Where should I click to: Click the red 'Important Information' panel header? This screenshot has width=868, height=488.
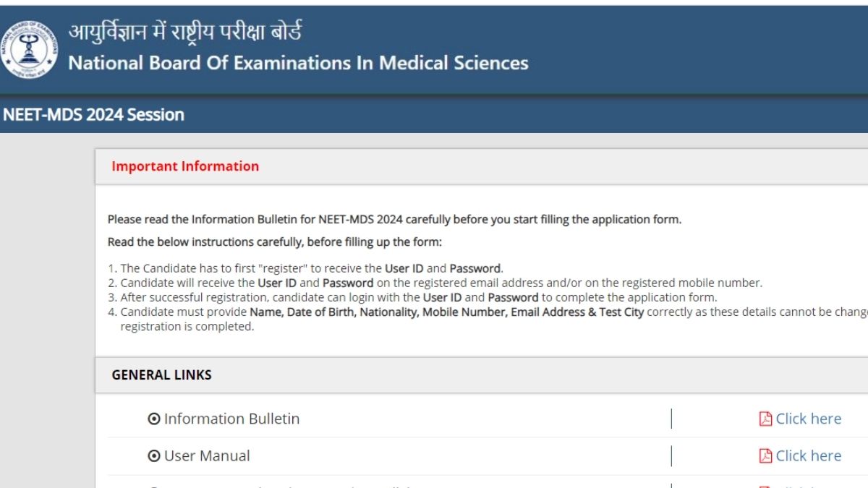pos(185,166)
